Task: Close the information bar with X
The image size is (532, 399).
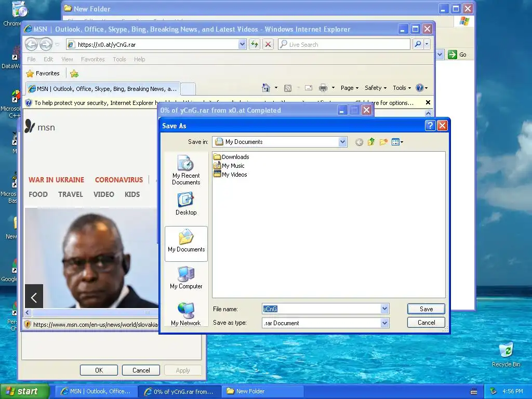Action: click(x=428, y=102)
